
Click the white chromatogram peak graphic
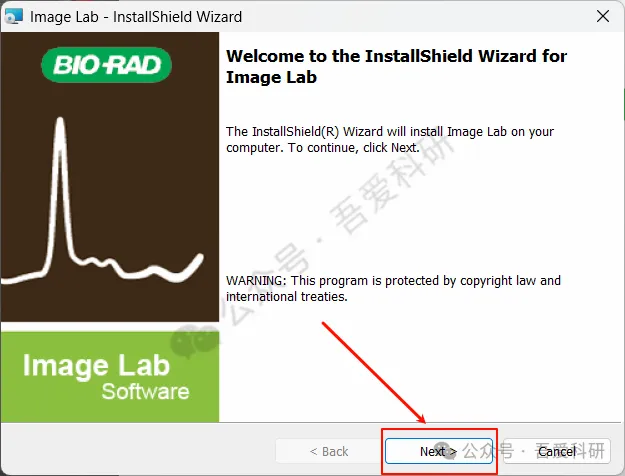pos(102,201)
